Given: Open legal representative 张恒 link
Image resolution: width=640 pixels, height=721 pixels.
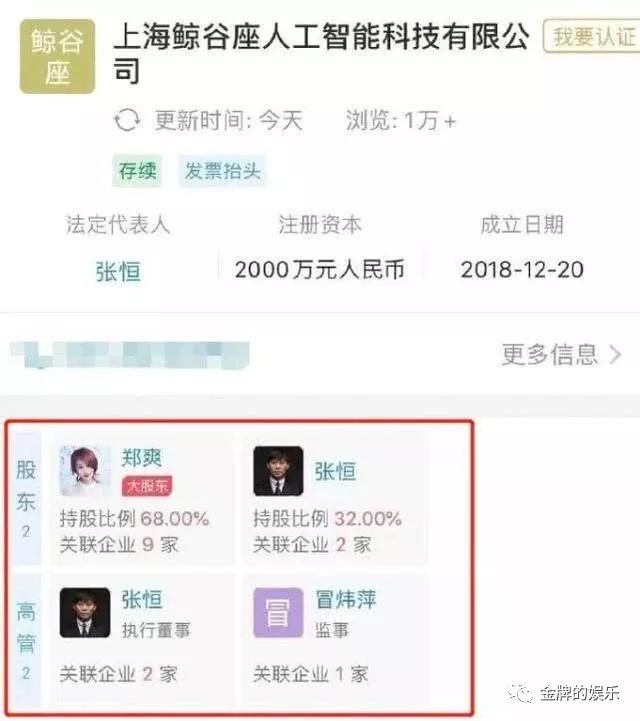Looking at the screenshot, I should pos(118,271).
